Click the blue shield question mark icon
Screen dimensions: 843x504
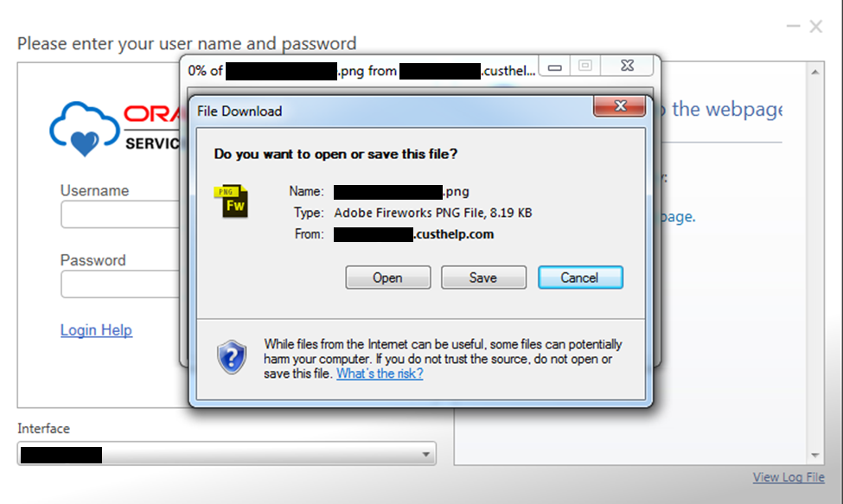232,357
